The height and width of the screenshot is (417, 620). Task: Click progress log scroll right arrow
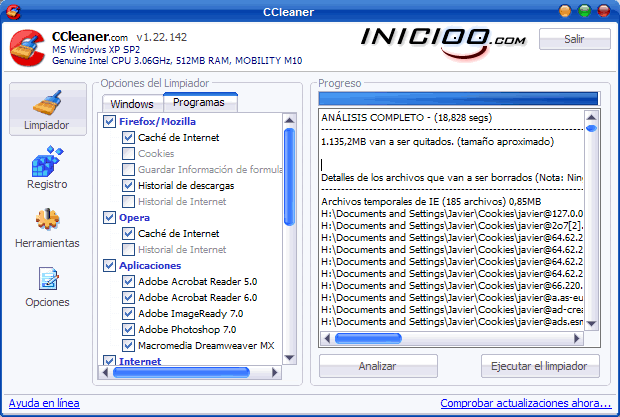click(x=577, y=338)
